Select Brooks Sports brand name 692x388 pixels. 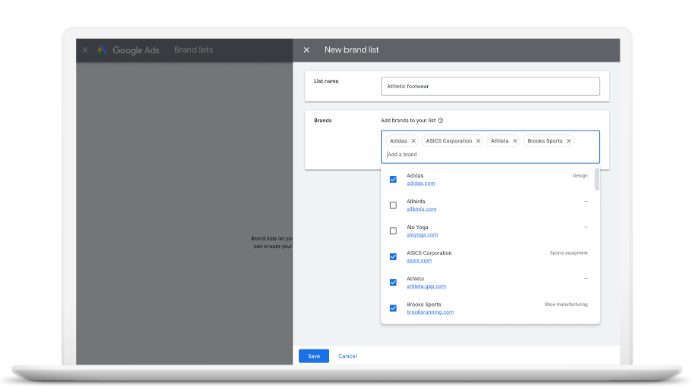click(424, 305)
